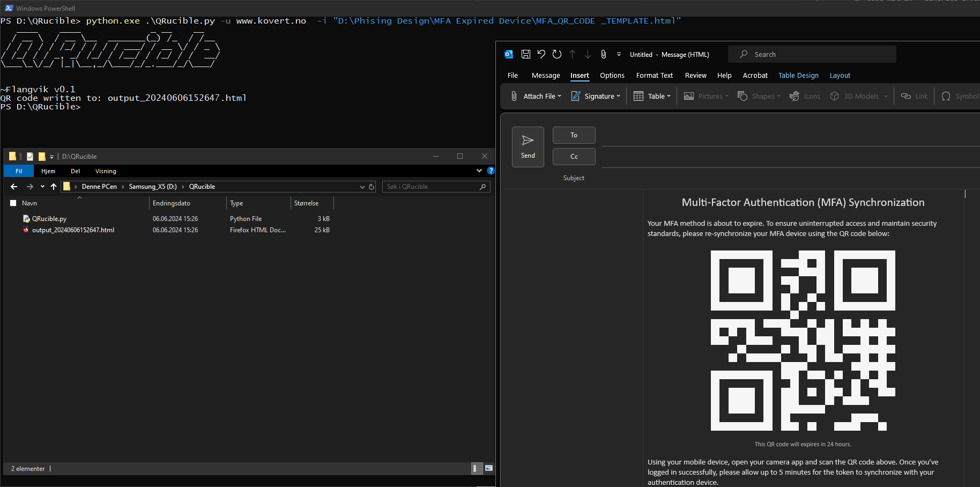Go forward in File Explorer
980x487 pixels.
click(x=30, y=187)
